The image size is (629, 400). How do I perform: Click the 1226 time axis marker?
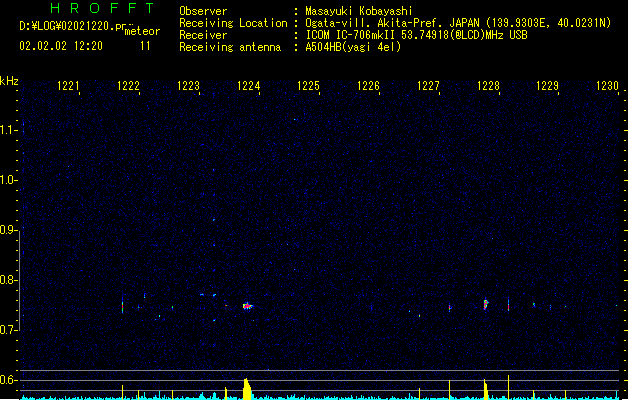[x=368, y=86]
